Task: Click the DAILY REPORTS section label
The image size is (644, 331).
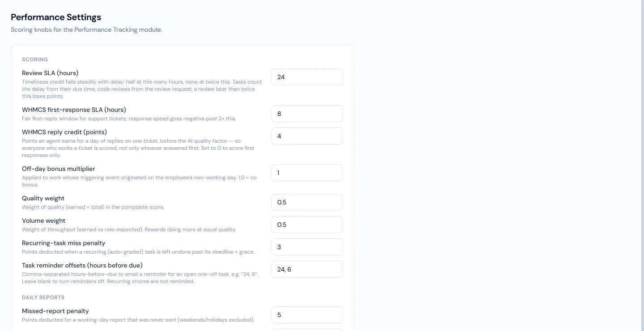Action: coord(43,297)
